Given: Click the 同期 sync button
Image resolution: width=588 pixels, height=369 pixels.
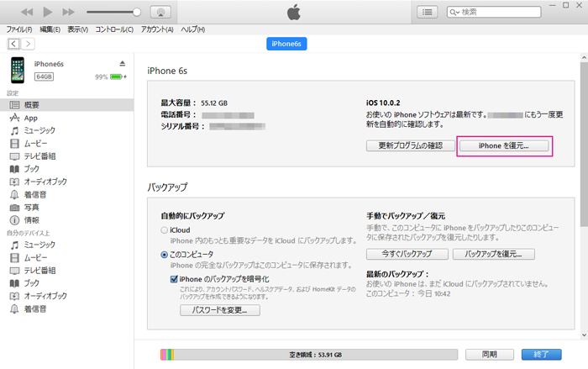Looking at the screenshot, I should [x=490, y=355].
